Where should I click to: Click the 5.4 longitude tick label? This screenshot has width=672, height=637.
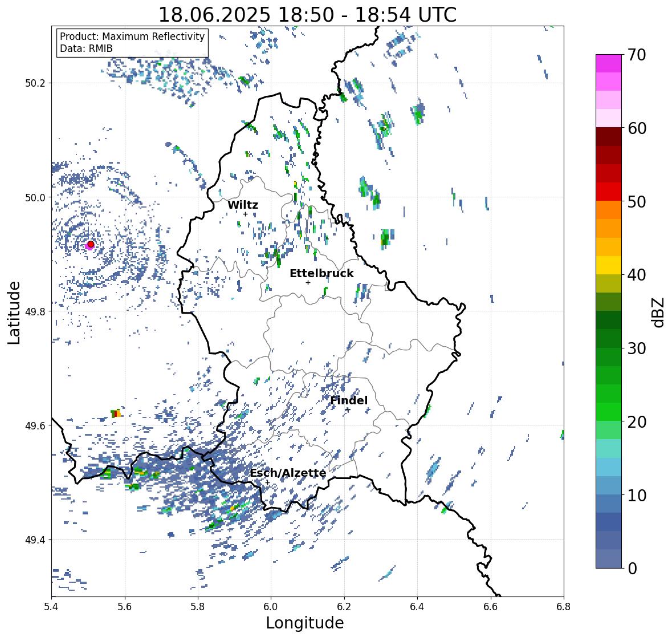51,607
